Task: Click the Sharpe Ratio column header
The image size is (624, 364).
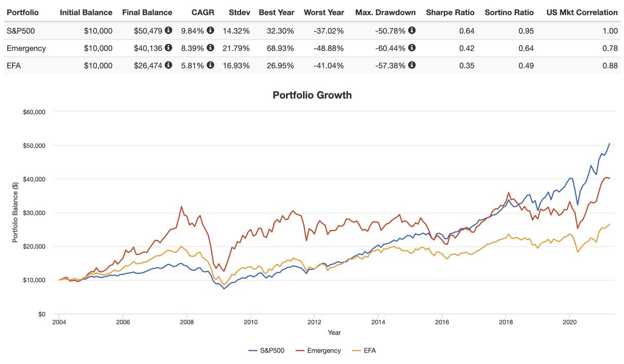Action: 450,12
